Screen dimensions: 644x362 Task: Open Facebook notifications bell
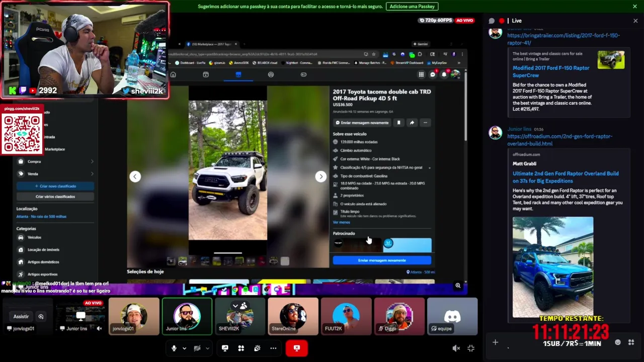click(x=443, y=74)
